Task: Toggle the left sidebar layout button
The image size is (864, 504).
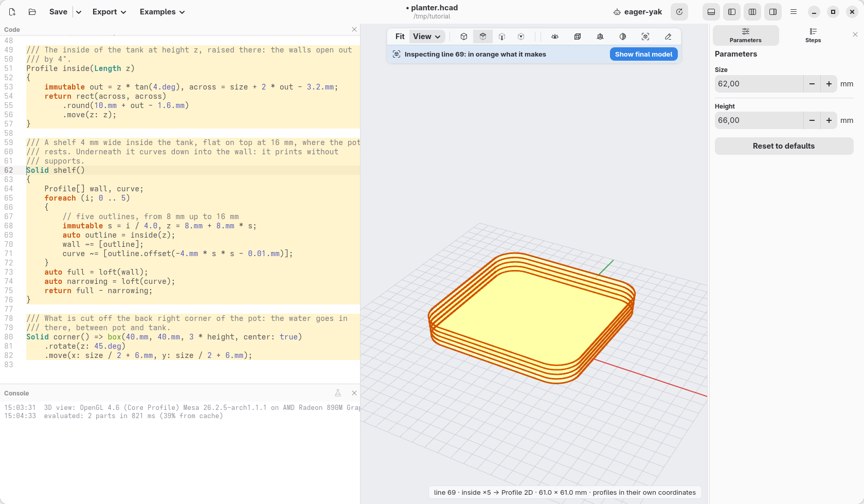Action: (732, 12)
